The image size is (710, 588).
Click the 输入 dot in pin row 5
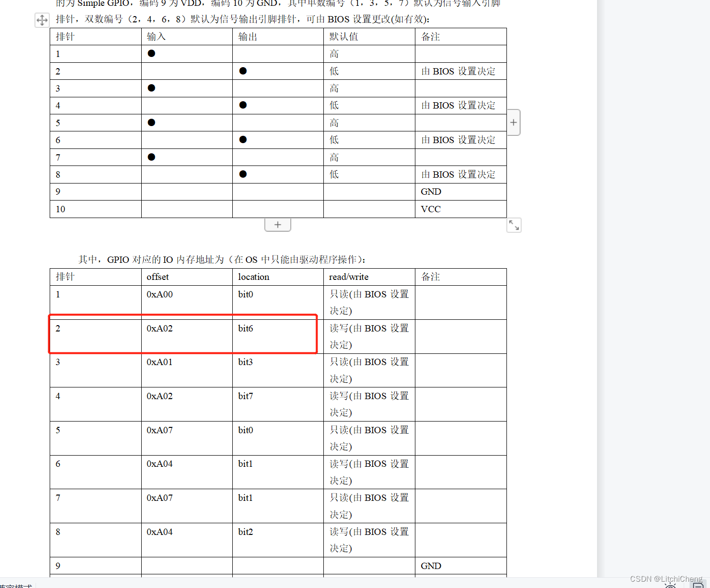(x=151, y=123)
